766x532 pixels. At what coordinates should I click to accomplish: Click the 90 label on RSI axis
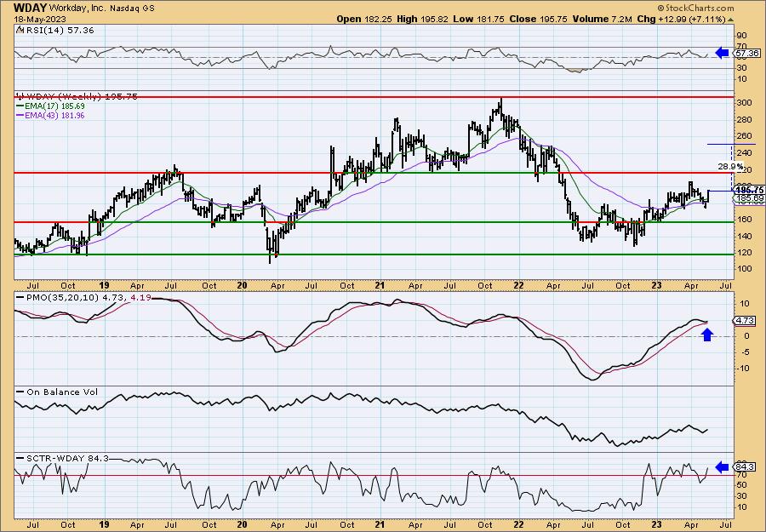pyautogui.click(x=742, y=36)
